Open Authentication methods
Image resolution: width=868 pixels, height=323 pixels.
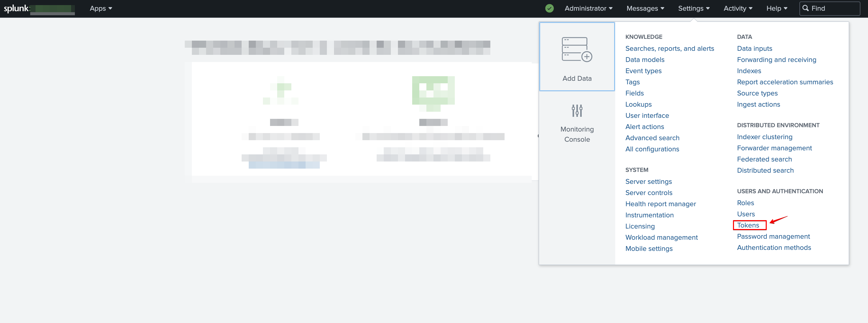774,247
